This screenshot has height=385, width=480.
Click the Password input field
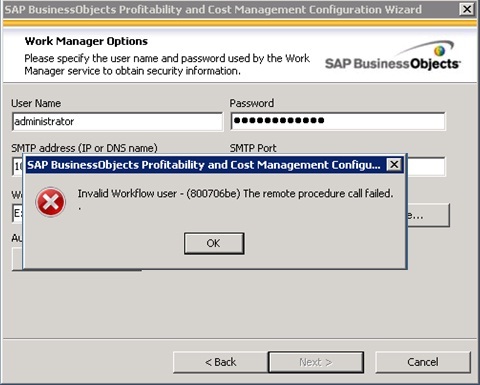click(338, 121)
